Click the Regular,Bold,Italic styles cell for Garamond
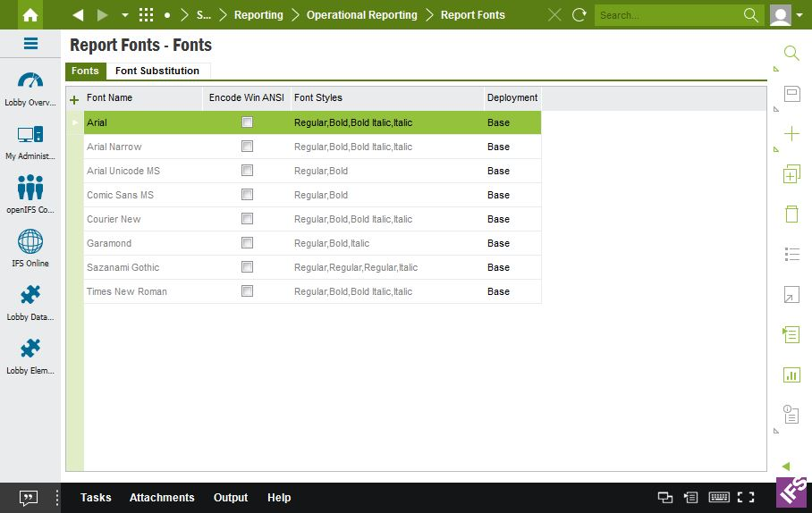The image size is (812, 513). tap(387, 243)
